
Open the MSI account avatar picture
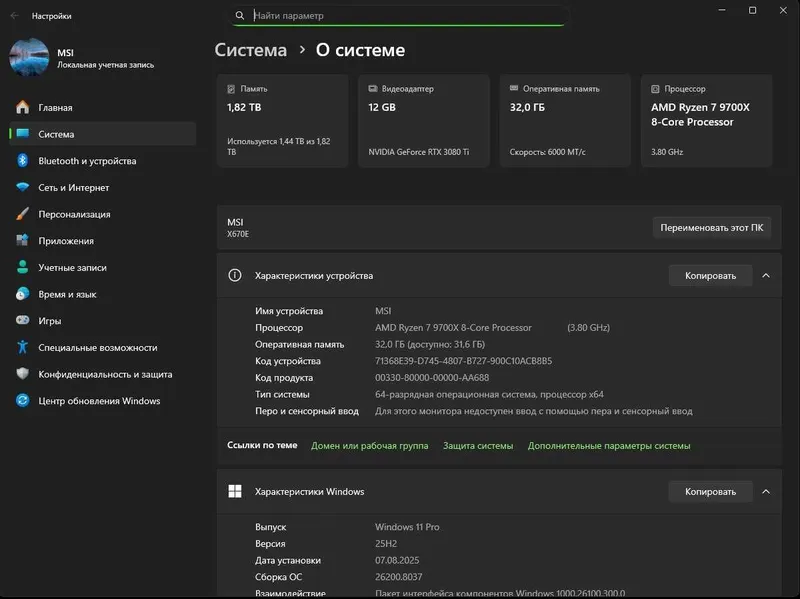tap(29, 57)
